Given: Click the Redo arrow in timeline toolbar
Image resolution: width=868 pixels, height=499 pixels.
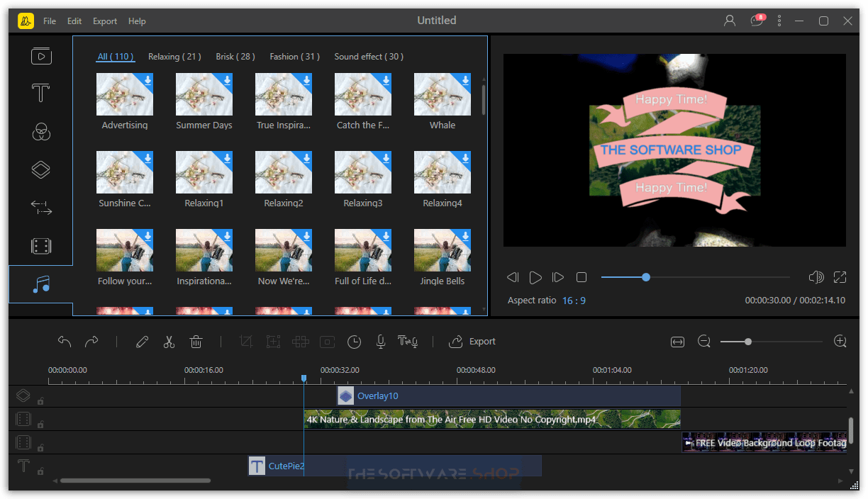Looking at the screenshot, I should pos(91,342).
